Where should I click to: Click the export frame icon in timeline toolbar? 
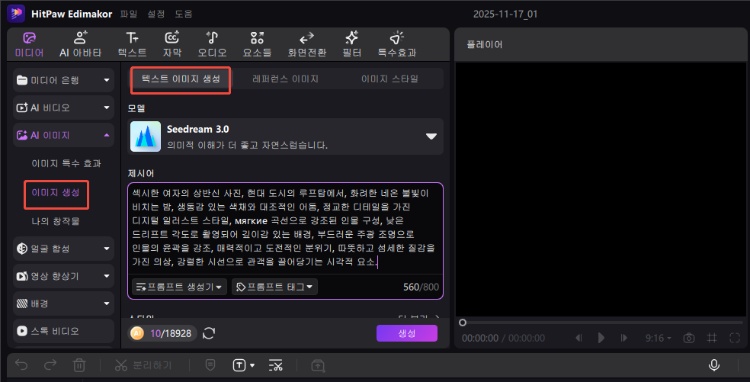coord(317,366)
